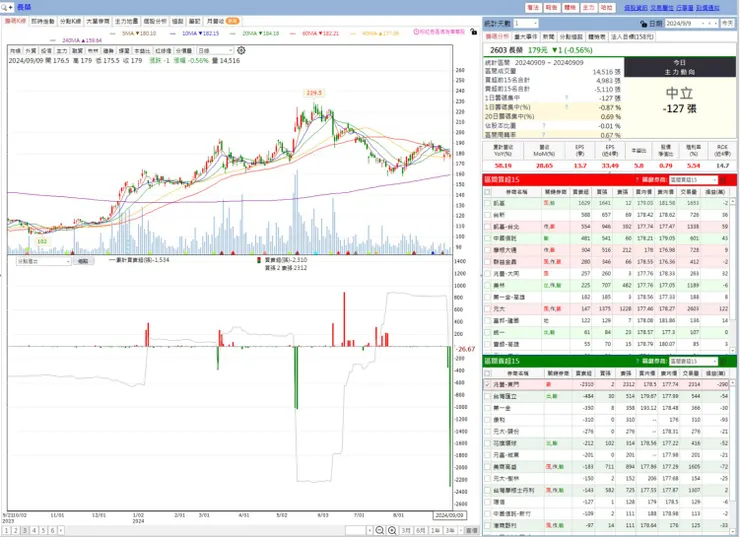Screen dimensions: 740x537
Task: Click the magnifier search icon beside the stock name
Action: [4, 8]
